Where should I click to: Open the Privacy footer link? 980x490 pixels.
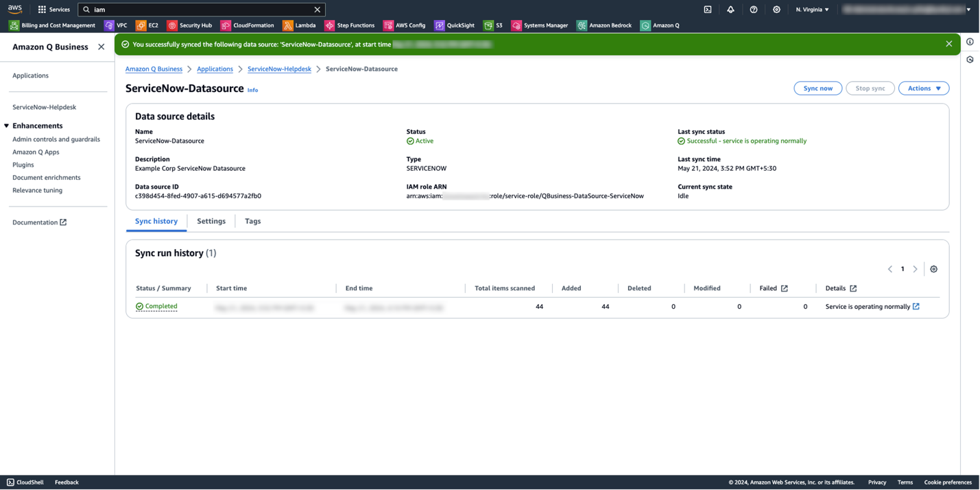(x=877, y=482)
